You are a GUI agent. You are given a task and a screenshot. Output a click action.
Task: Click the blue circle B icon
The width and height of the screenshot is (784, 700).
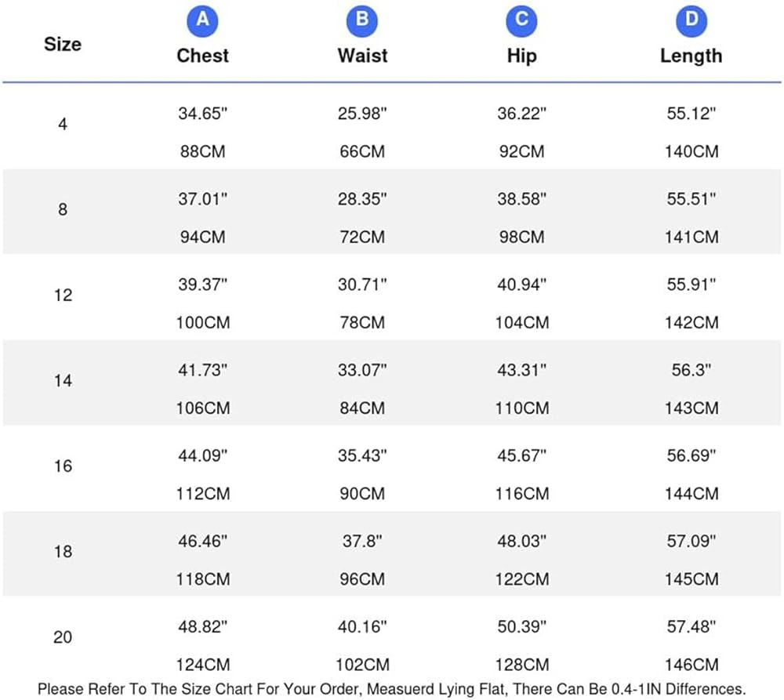tap(362, 20)
